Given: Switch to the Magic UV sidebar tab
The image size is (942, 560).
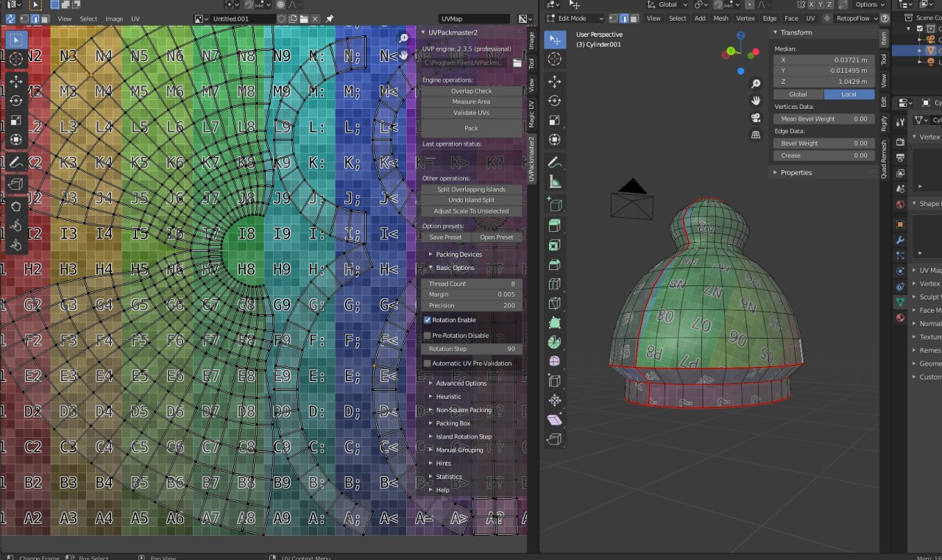Looking at the screenshot, I should click(x=532, y=115).
